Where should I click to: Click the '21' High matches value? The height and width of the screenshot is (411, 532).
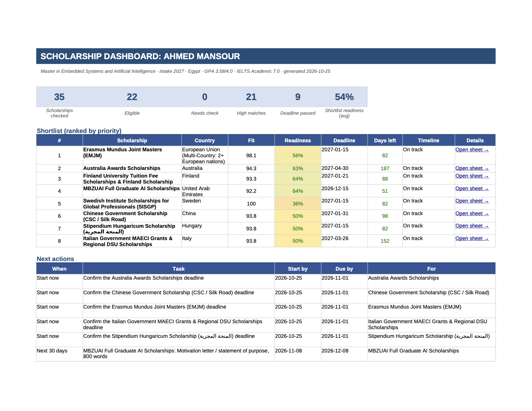click(251, 97)
